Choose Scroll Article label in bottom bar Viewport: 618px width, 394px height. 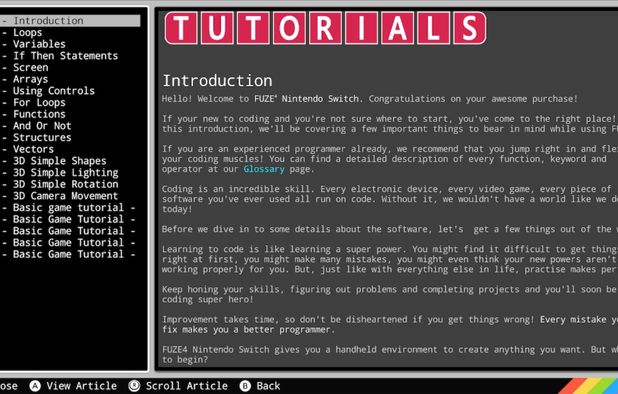click(187, 386)
